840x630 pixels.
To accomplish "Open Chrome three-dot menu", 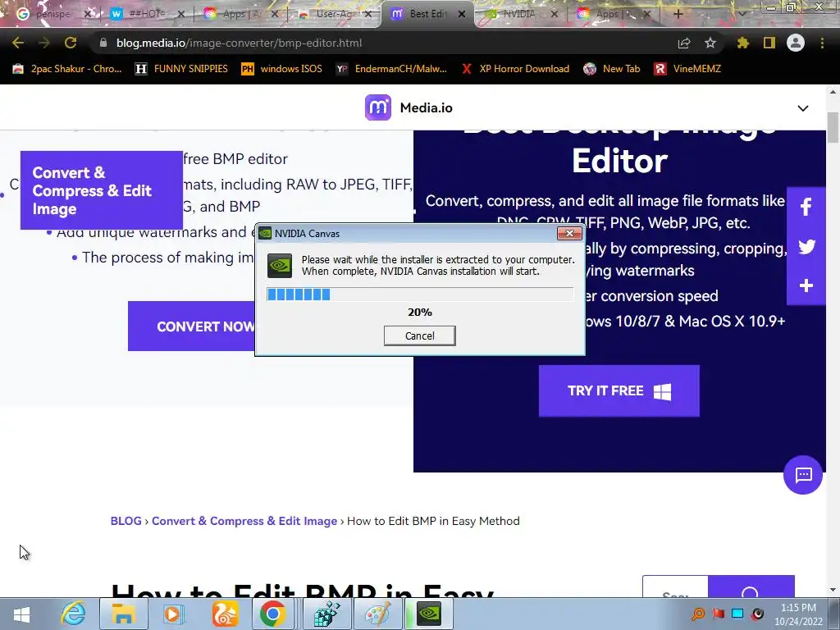I will coord(822,43).
